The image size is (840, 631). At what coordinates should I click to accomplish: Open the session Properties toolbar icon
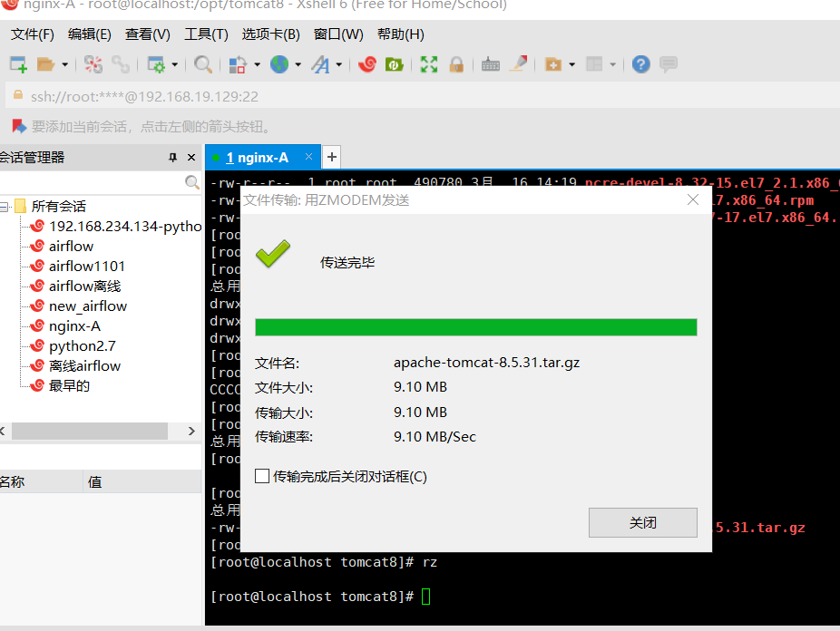(x=156, y=64)
